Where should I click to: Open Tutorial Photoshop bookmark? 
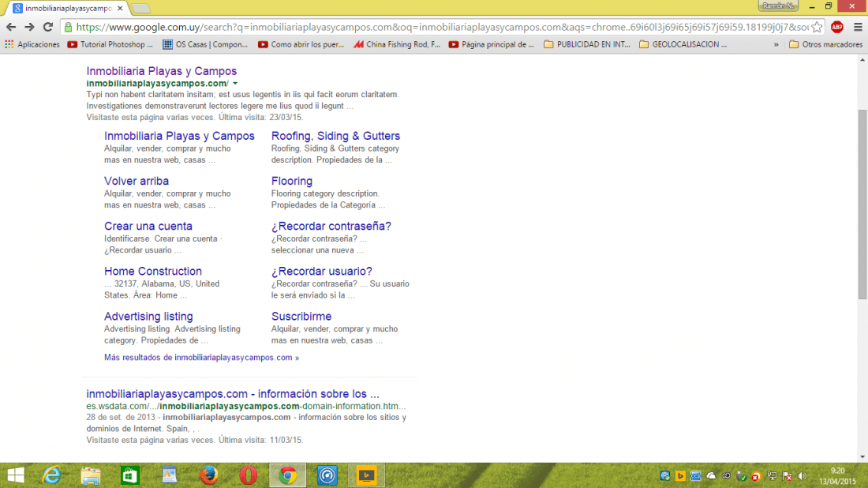110,44
